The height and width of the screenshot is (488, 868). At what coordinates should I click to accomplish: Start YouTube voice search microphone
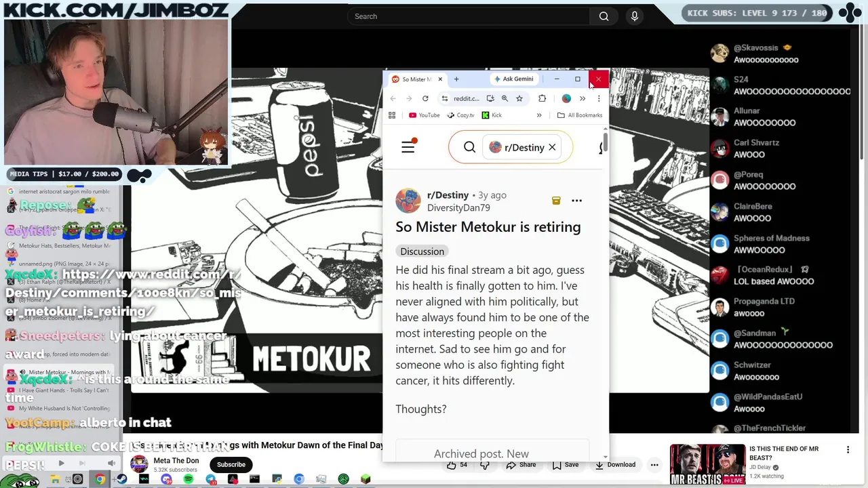point(635,16)
